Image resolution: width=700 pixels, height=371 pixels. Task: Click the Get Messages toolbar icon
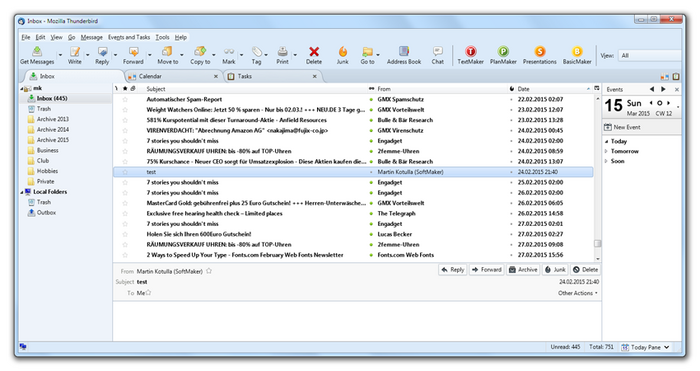point(37,51)
